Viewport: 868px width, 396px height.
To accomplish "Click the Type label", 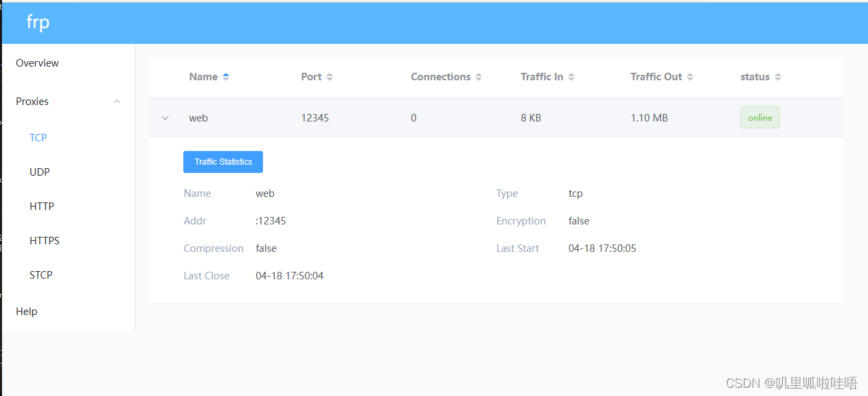I will 507,194.
